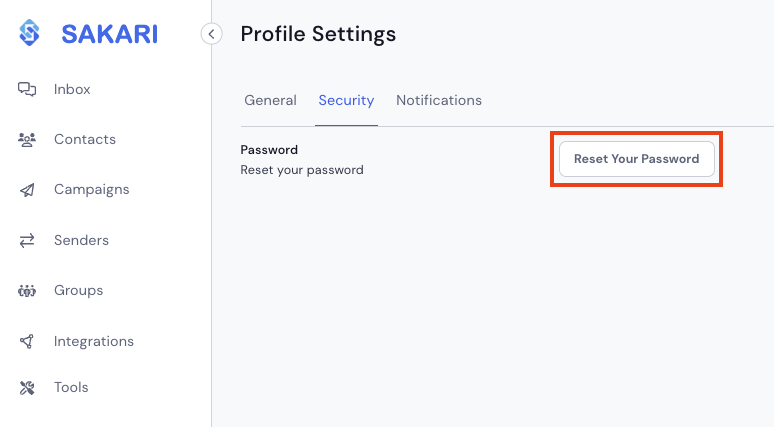Select the Contacts people icon
The width and height of the screenshot is (774, 427).
click(27, 140)
